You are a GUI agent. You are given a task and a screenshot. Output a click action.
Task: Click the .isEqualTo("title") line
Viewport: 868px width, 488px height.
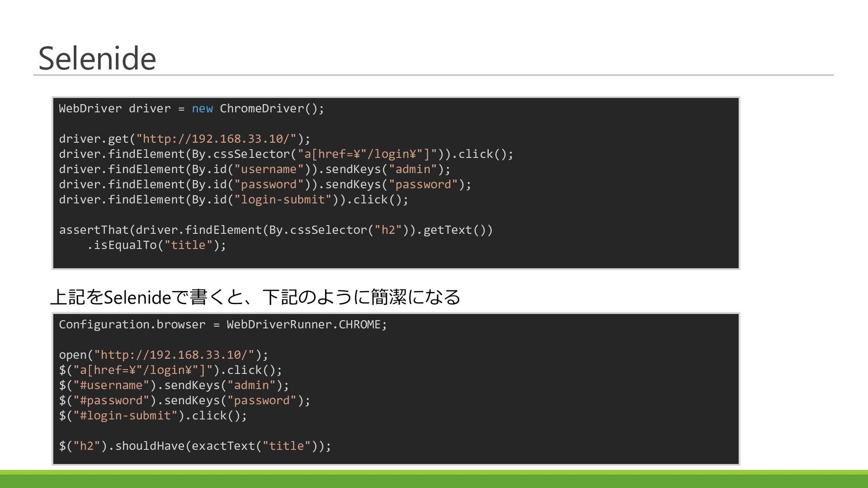(x=156, y=245)
